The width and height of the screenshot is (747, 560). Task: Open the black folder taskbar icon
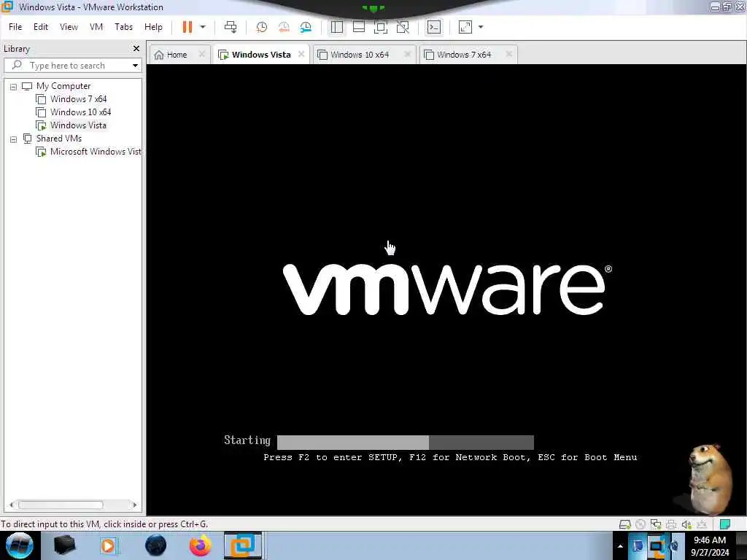click(x=64, y=545)
